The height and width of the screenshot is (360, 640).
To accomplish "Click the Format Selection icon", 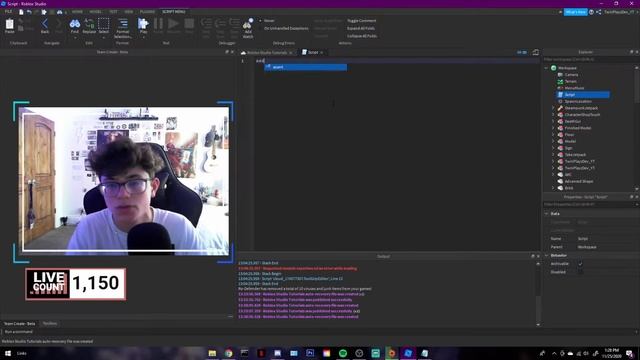I will pyautogui.click(x=122, y=24).
